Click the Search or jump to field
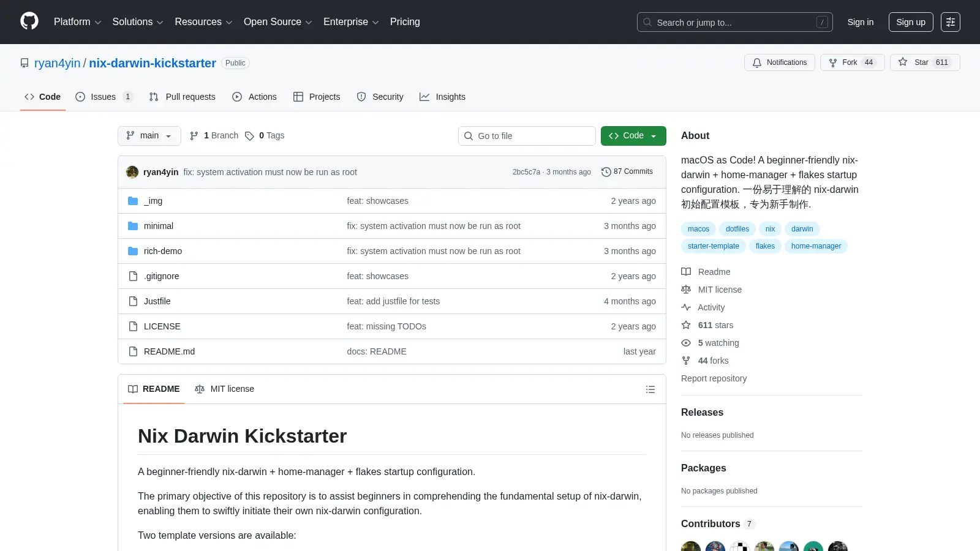 pos(735,22)
